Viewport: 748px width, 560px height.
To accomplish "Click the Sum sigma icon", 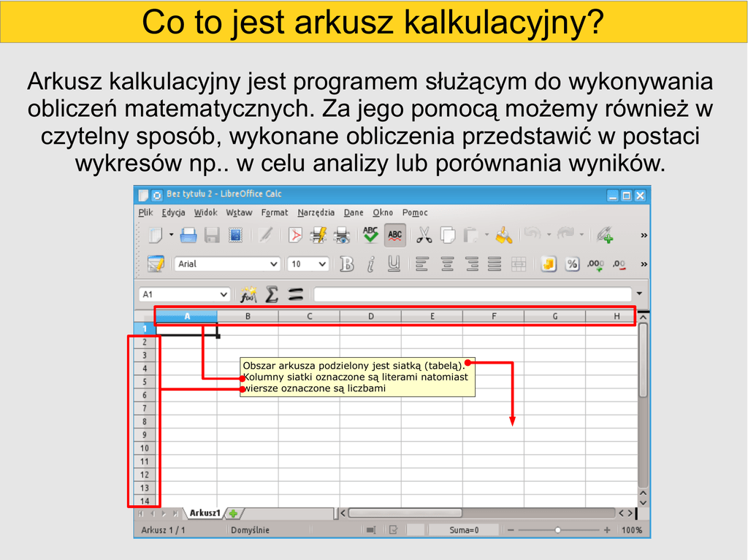I will tap(272, 294).
